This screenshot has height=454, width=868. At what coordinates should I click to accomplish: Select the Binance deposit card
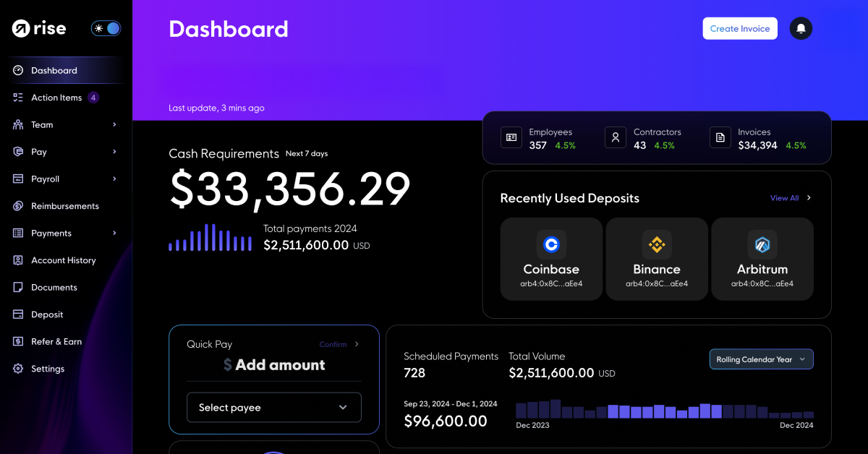point(657,259)
